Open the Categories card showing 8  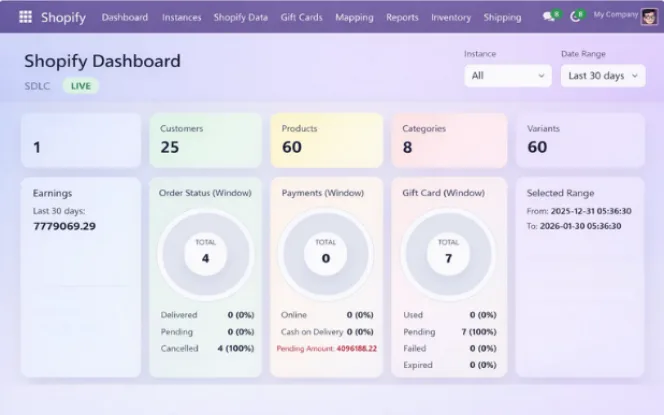[449, 140]
